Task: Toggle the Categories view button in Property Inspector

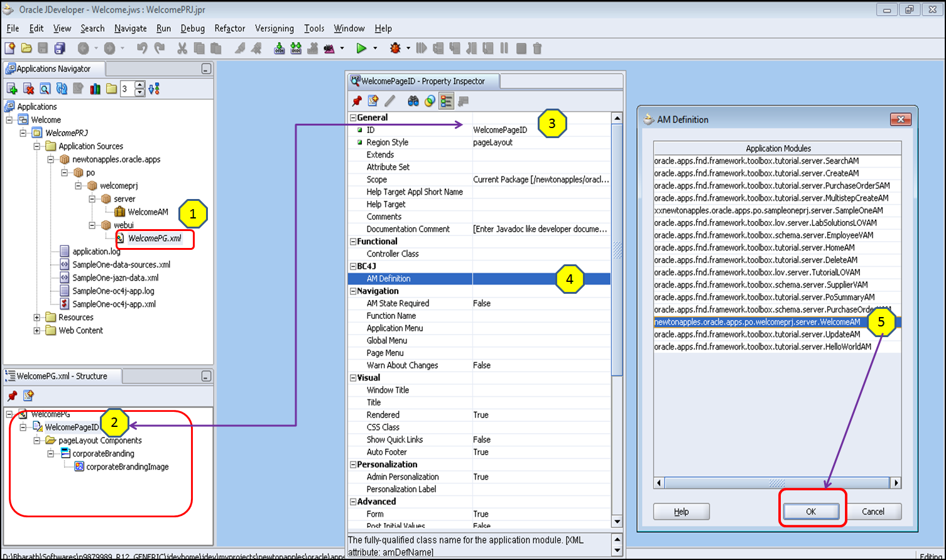Action: point(446,101)
